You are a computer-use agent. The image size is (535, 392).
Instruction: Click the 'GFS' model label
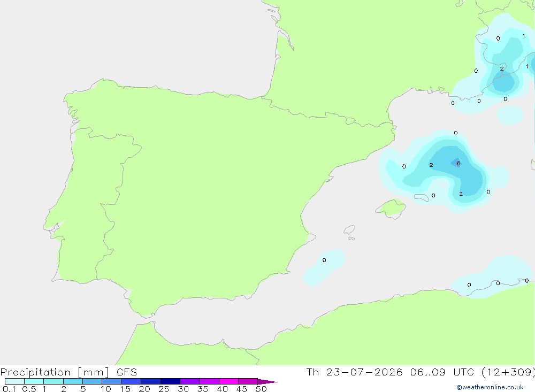tap(127, 372)
